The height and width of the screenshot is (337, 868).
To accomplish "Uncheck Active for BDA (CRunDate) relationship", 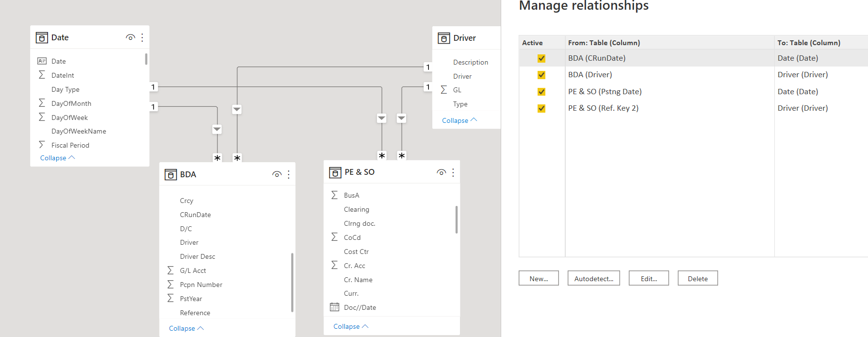I will click(541, 58).
